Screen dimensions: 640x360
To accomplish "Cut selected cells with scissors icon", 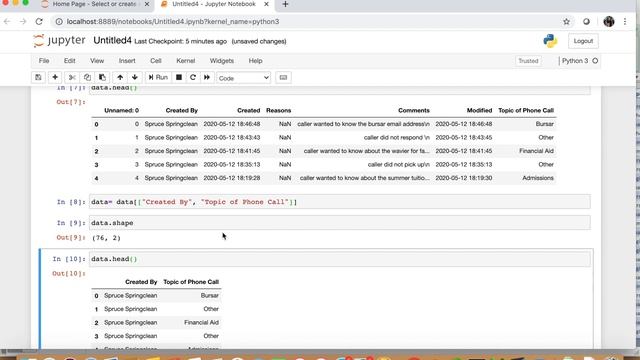I will pyautogui.click(x=72, y=78).
